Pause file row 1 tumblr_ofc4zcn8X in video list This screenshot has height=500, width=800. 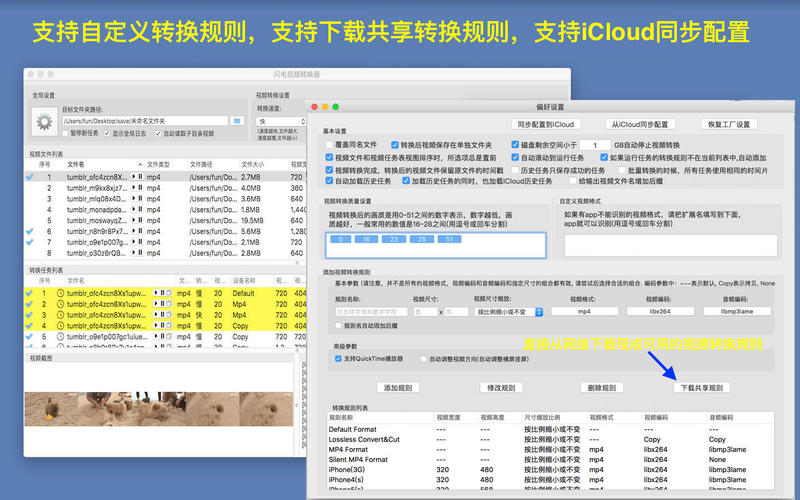point(140,177)
